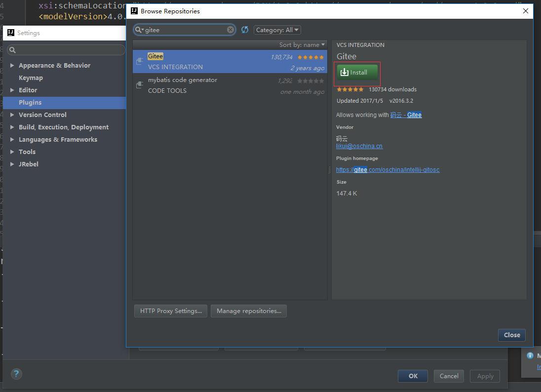This screenshot has width=541, height=392.
Task: Expand the Tools settings node
Action: click(x=12, y=152)
